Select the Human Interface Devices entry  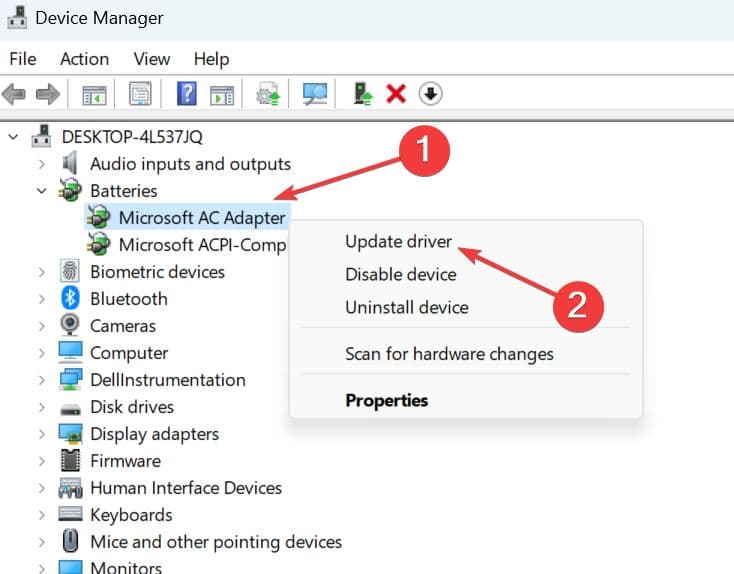pos(185,488)
